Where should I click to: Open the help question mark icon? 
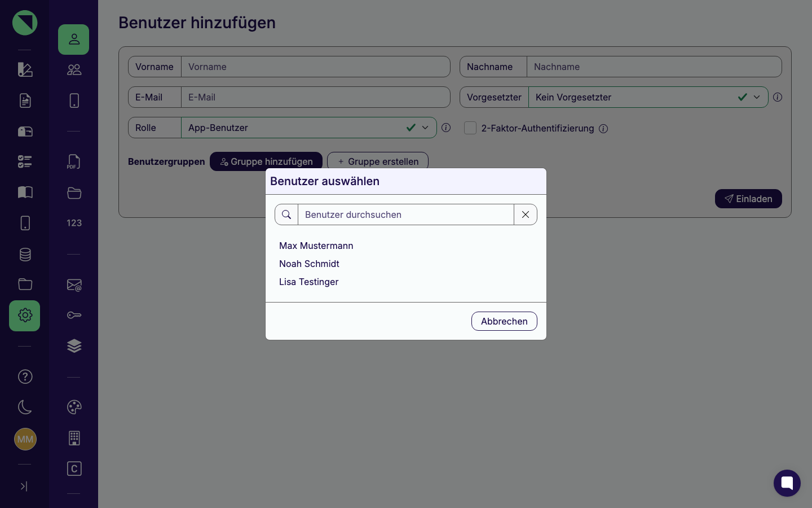pyautogui.click(x=25, y=376)
